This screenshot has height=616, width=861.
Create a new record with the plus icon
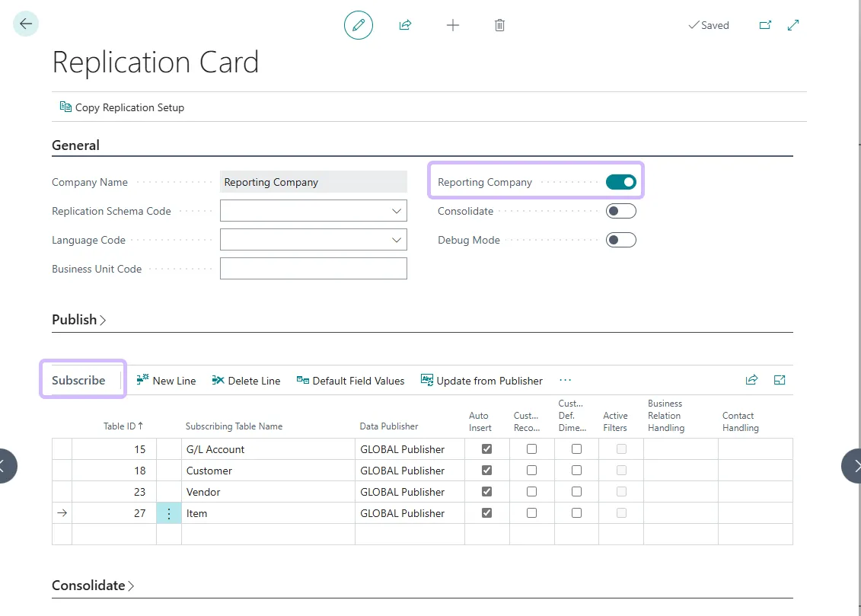(453, 24)
